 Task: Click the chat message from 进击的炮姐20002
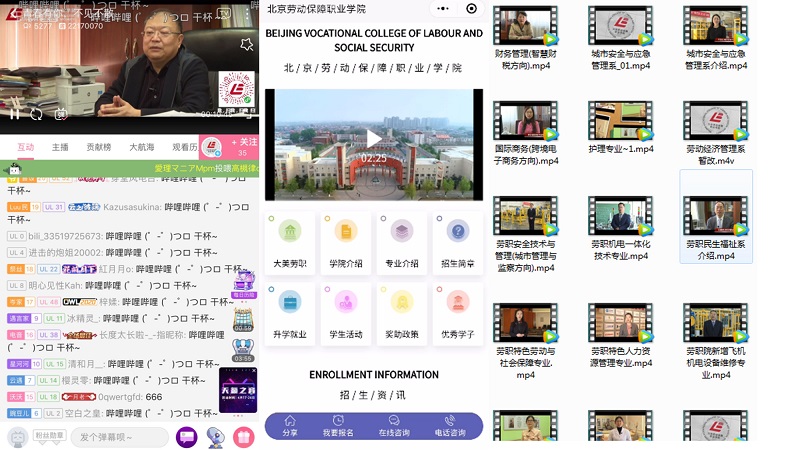tap(112, 253)
